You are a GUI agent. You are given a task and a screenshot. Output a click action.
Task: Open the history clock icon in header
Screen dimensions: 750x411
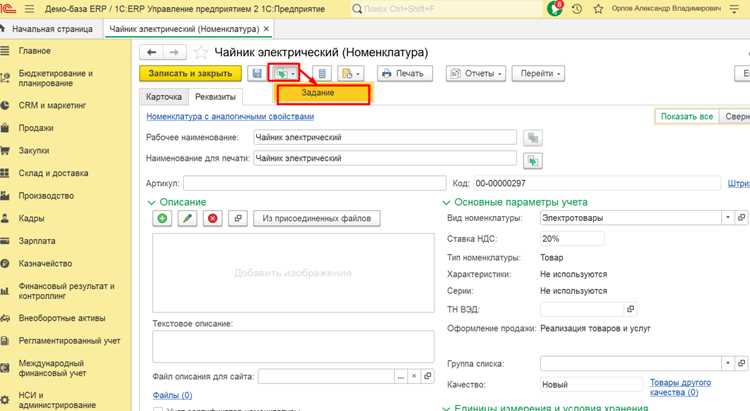(577, 9)
